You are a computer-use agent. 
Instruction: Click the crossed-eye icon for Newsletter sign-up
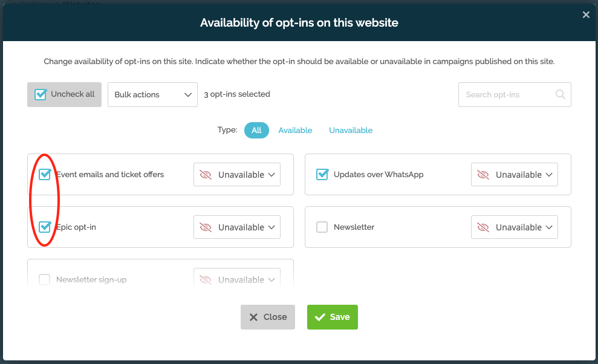pyautogui.click(x=206, y=280)
